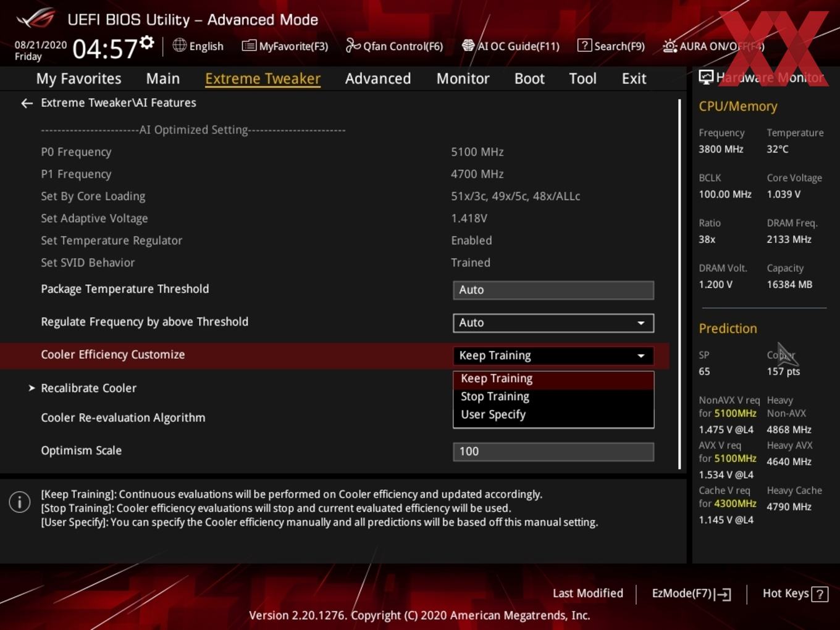Switch to EzMode(F7)

point(691,594)
